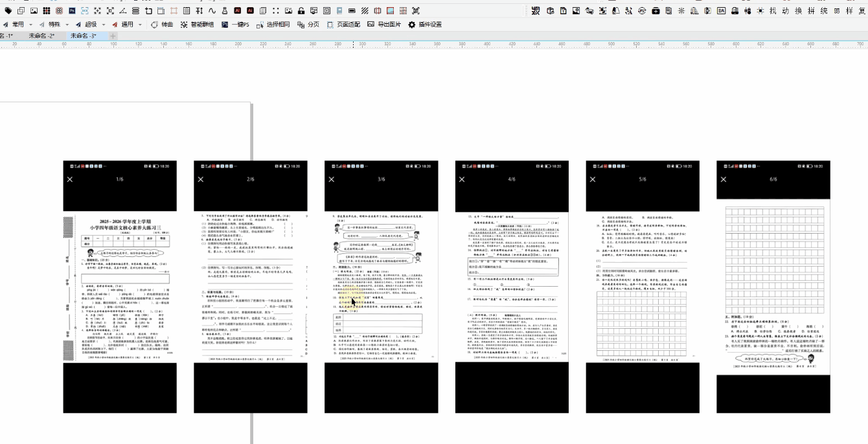868x444 pixels.
Task: Click the blue Ps icon in the top toolbar
Action: click(72, 11)
